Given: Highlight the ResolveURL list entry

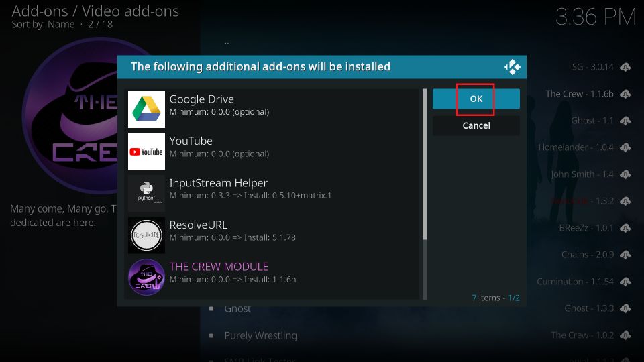Looking at the screenshot, I should coord(273,235).
